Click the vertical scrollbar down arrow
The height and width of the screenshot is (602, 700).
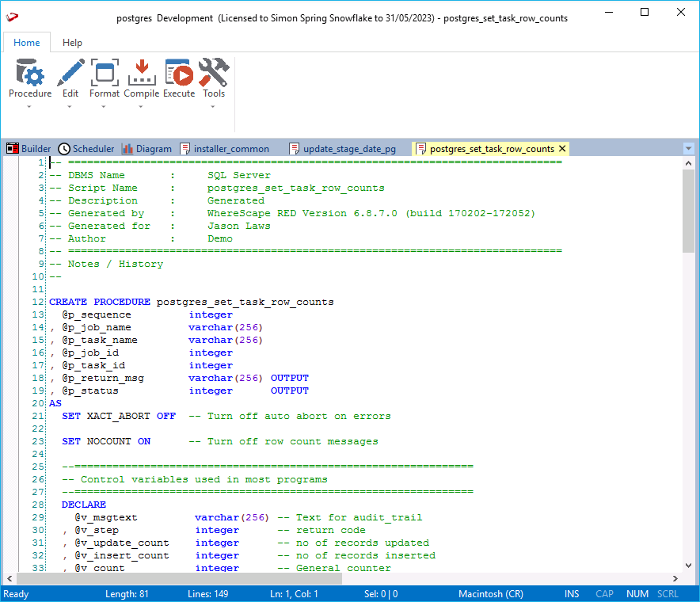pos(688,566)
